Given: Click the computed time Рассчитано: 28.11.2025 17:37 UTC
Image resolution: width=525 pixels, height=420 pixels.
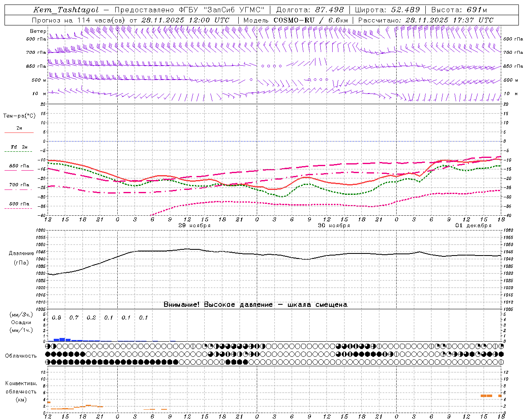Looking at the screenshot, I should [x=426, y=20].
